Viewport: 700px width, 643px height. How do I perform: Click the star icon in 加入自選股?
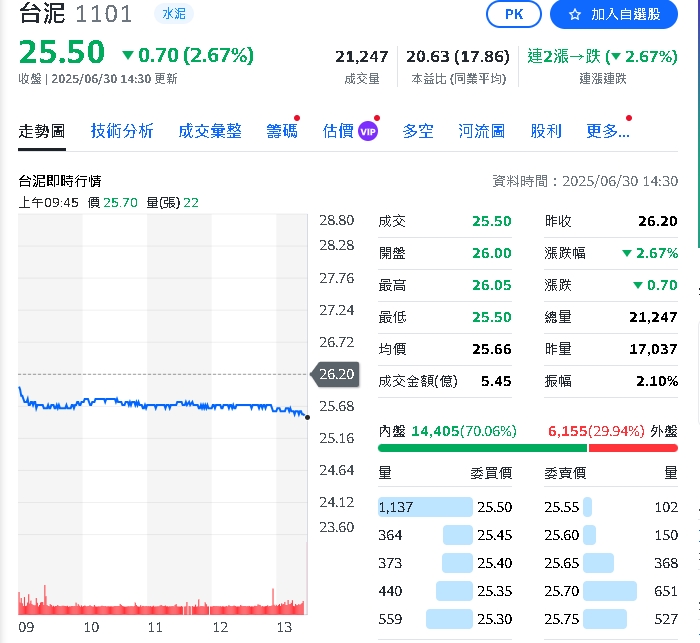pyautogui.click(x=575, y=15)
